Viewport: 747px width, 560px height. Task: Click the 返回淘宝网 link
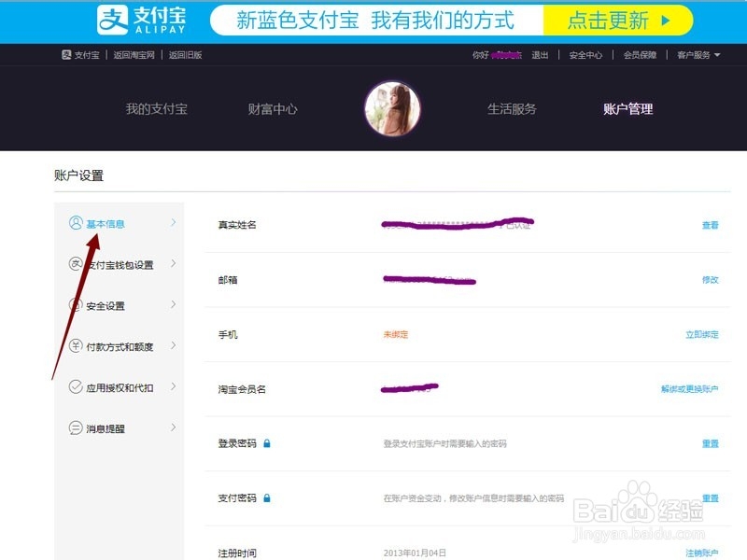pos(134,55)
